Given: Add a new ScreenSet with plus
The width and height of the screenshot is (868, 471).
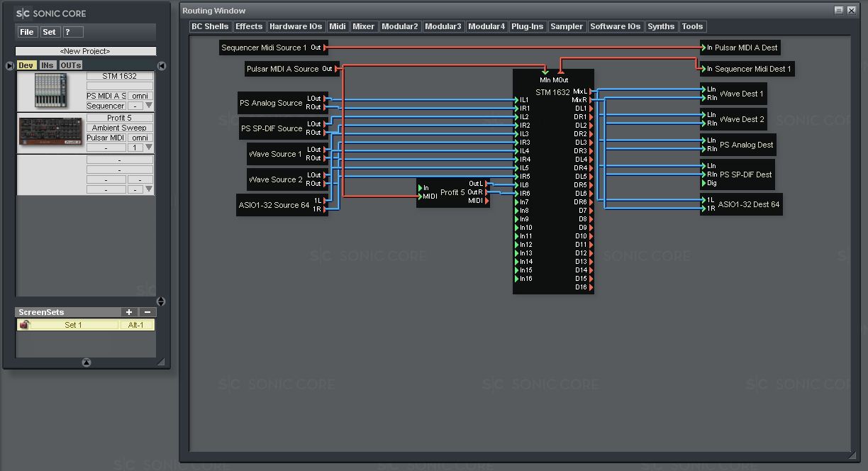Looking at the screenshot, I should click(x=129, y=312).
